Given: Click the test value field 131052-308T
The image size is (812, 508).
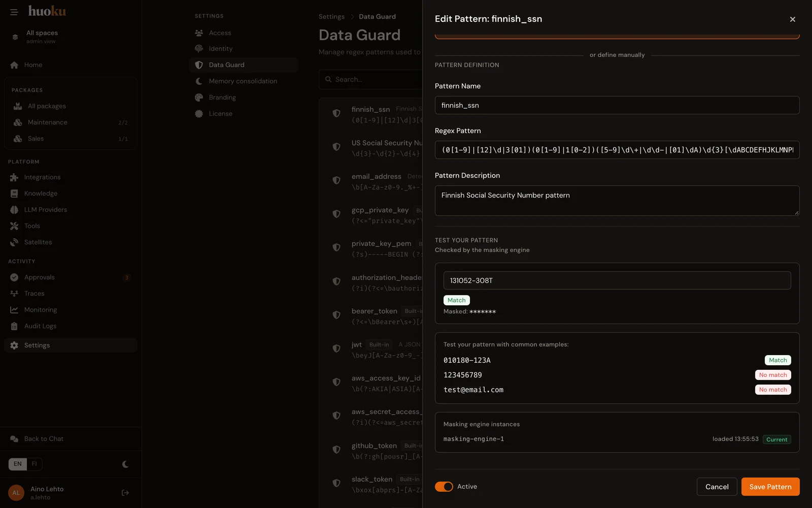Looking at the screenshot, I should point(617,280).
